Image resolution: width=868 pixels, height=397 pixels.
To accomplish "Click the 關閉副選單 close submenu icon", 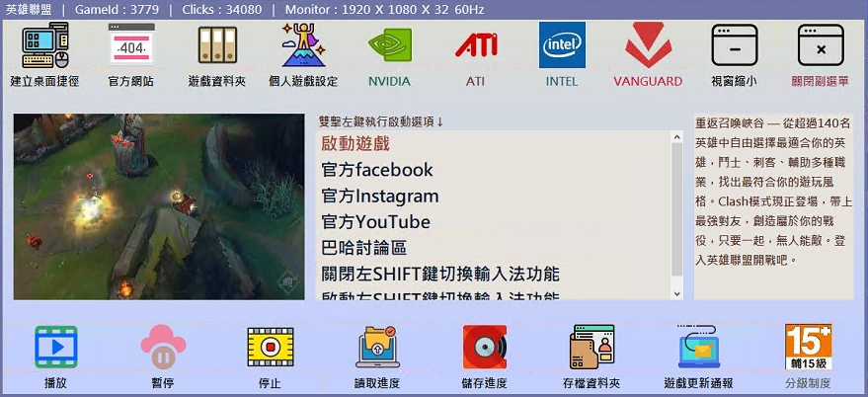I will tap(821, 45).
